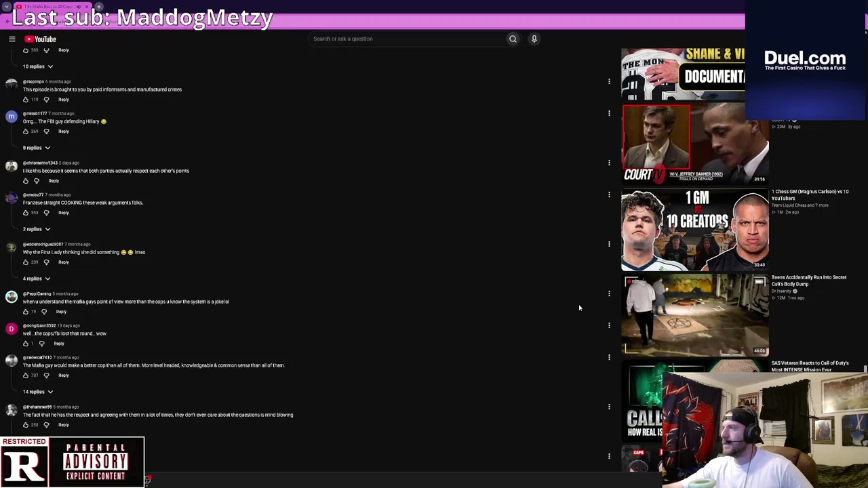Screen dimensions: 868x488
Task: Dislike the @eddierodriguez9087 comment
Action: (46, 262)
